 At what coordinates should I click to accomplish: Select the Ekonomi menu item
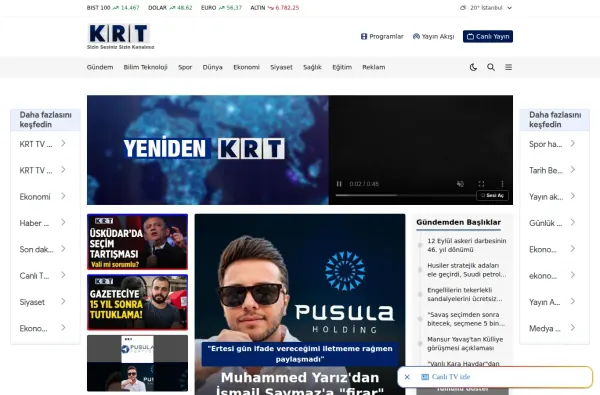pyautogui.click(x=246, y=67)
